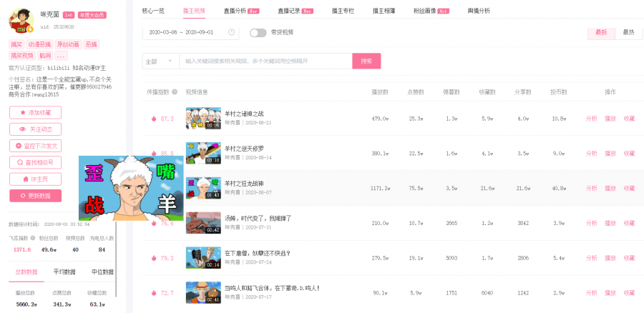Open the 羊村之诸神之战 video thumbnail

coord(203,118)
